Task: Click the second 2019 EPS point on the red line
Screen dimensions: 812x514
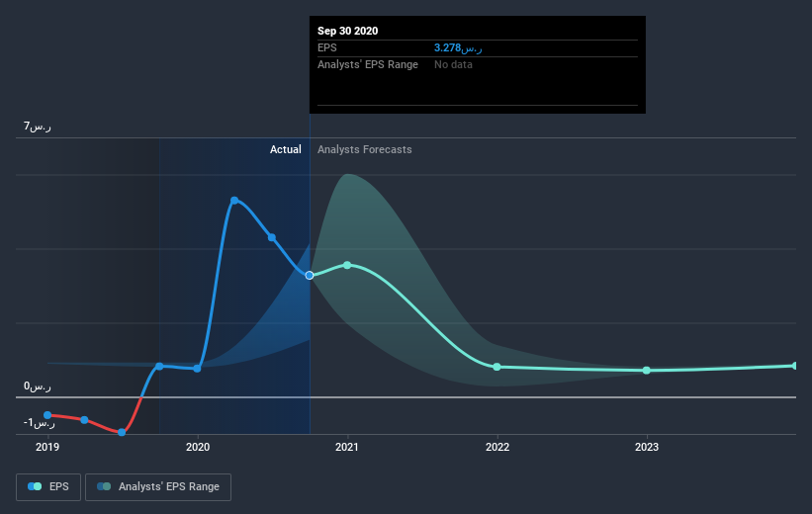Action: (84, 420)
